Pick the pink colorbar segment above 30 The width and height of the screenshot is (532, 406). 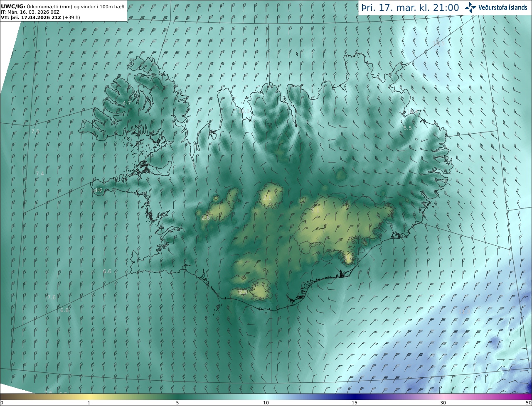tap(443, 396)
